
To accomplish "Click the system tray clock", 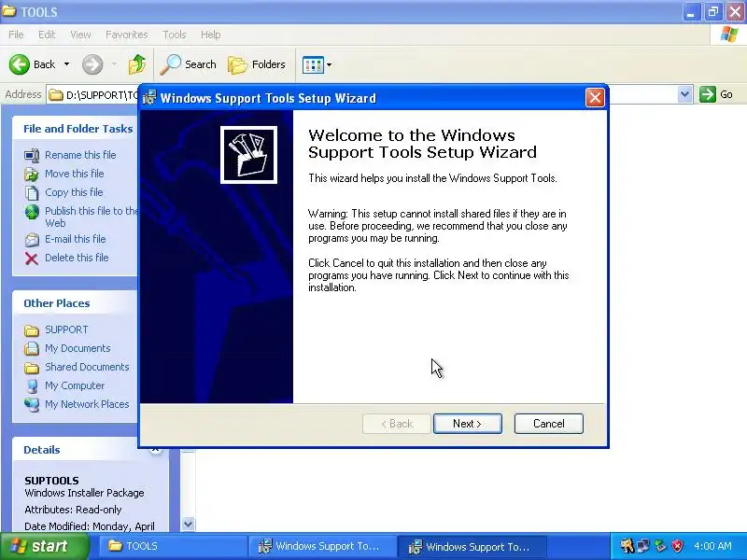I will [712, 546].
